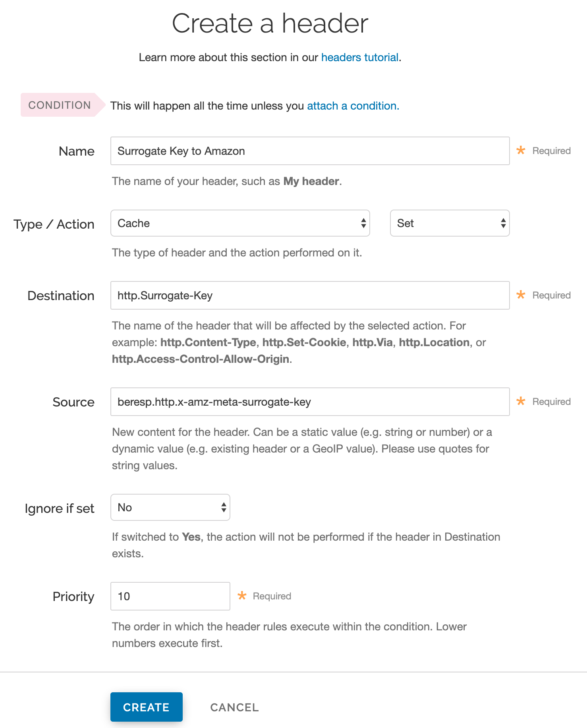The height and width of the screenshot is (728, 587).
Task: Switch Ignore if set from No to Yes
Action: coord(170,507)
